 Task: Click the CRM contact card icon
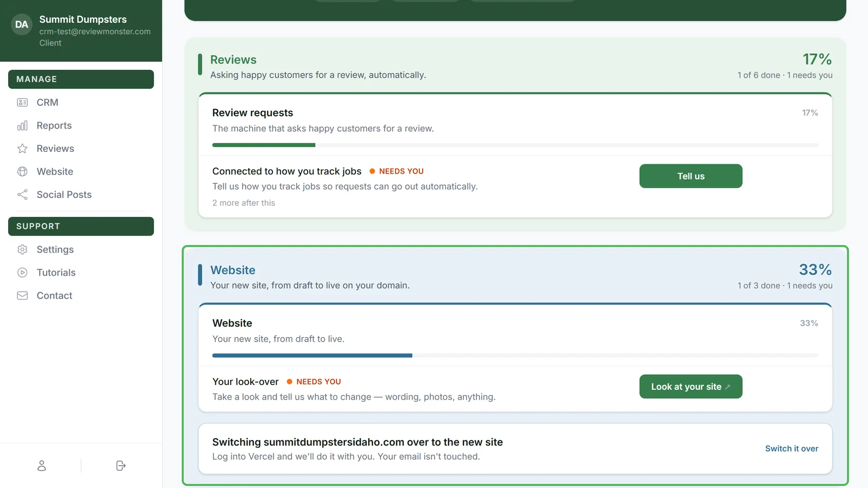coord(22,102)
